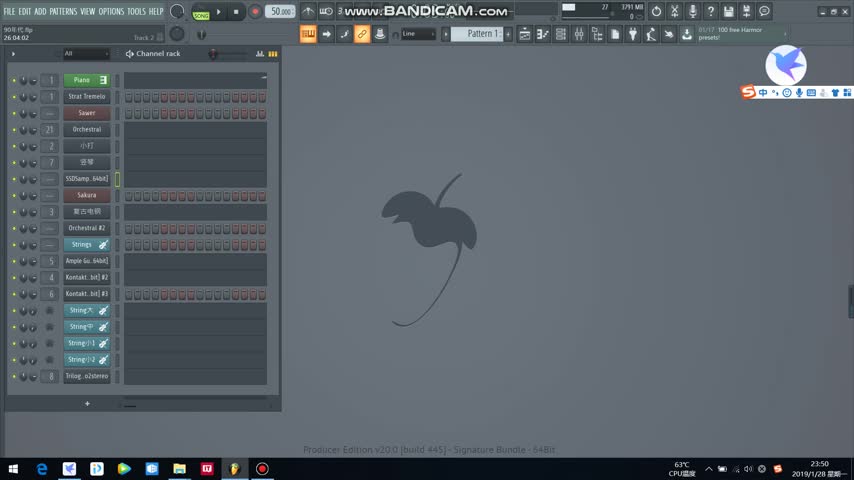Expand channel rack options arrow top-left
Screen dimensions: 854x480
pyautogui.click(x=13, y=53)
